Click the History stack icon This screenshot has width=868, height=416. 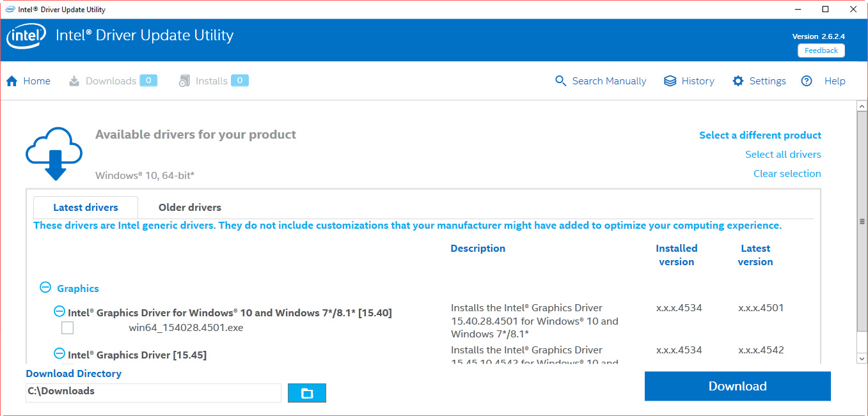tap(670, 81)
